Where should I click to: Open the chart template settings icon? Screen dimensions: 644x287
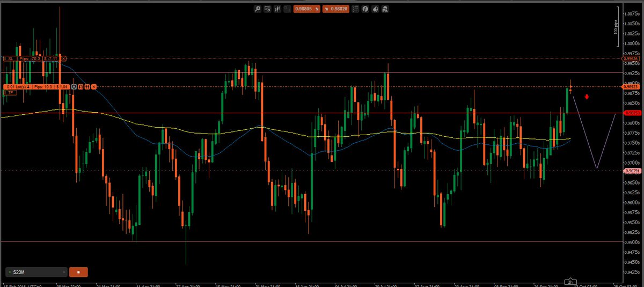click(268, 9)
